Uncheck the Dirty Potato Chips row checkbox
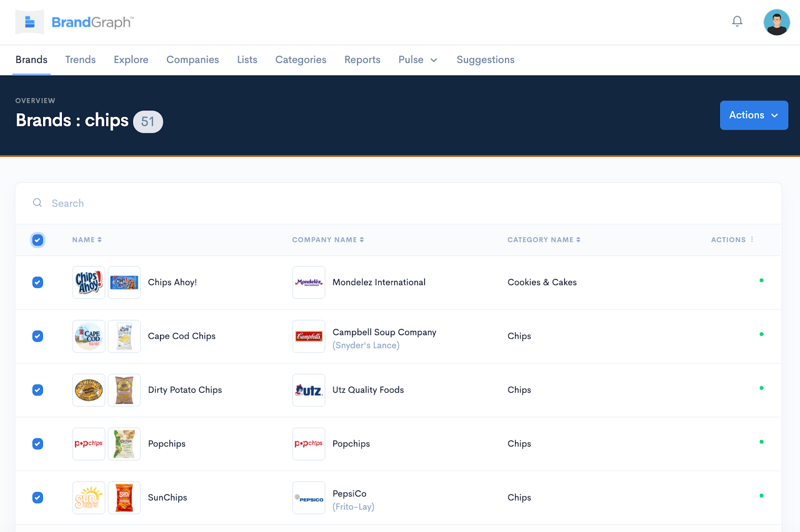 click(x=37, y=390)
